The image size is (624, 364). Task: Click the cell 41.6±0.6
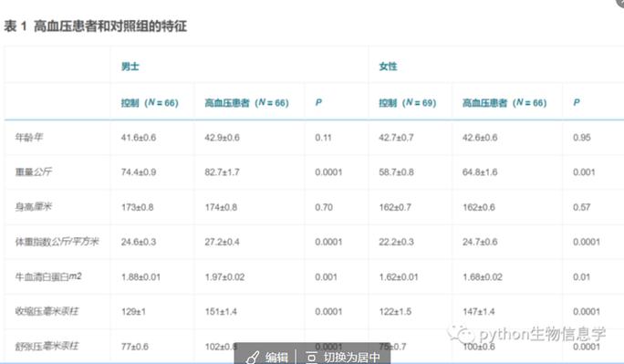(139, 138)
